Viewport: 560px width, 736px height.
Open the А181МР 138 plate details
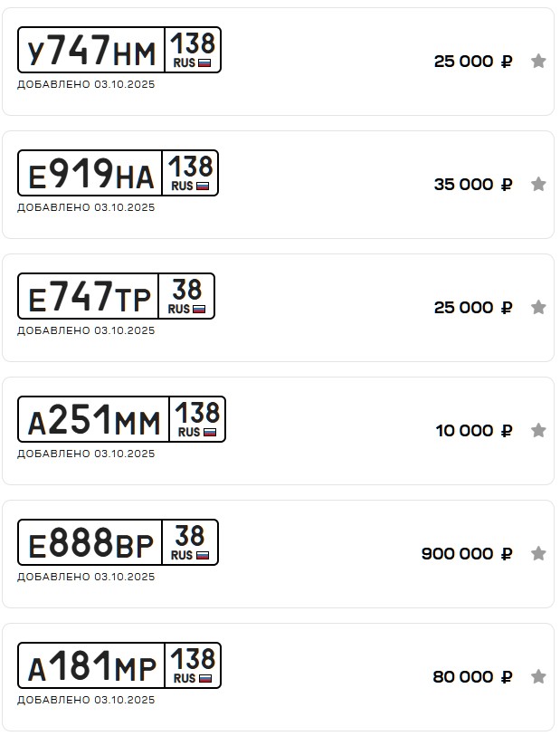(119, 665)
